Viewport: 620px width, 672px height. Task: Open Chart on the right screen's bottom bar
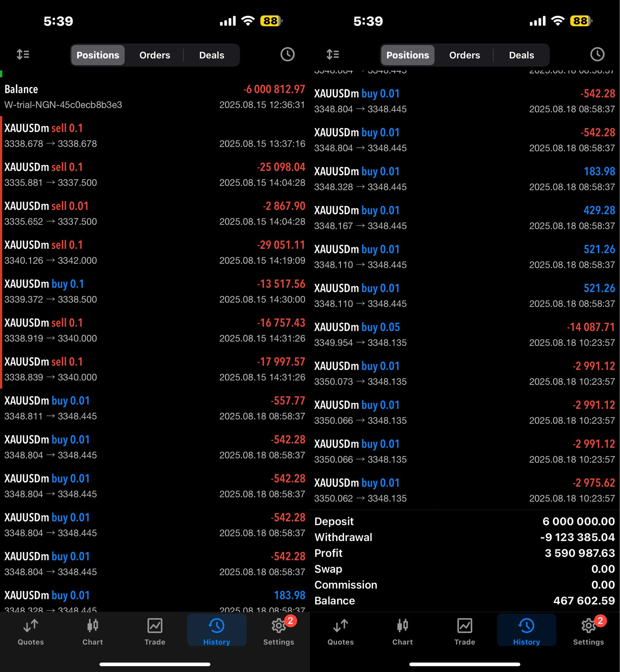coord(403,632)
